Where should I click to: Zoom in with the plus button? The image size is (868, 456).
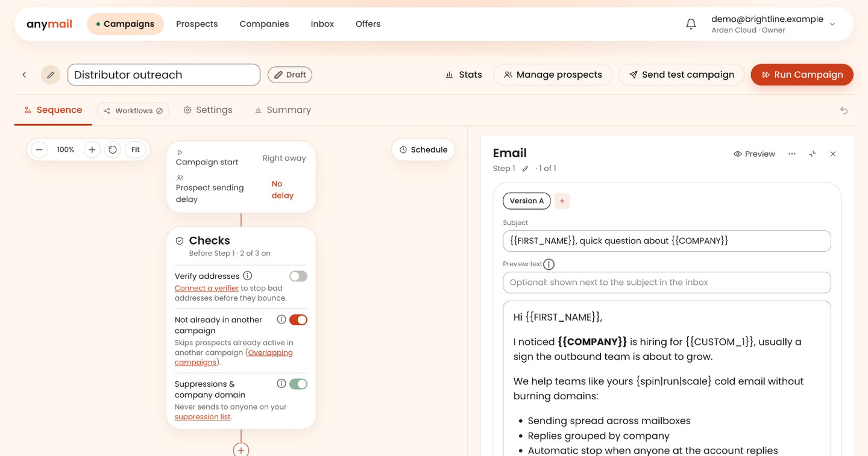[92, 149]
